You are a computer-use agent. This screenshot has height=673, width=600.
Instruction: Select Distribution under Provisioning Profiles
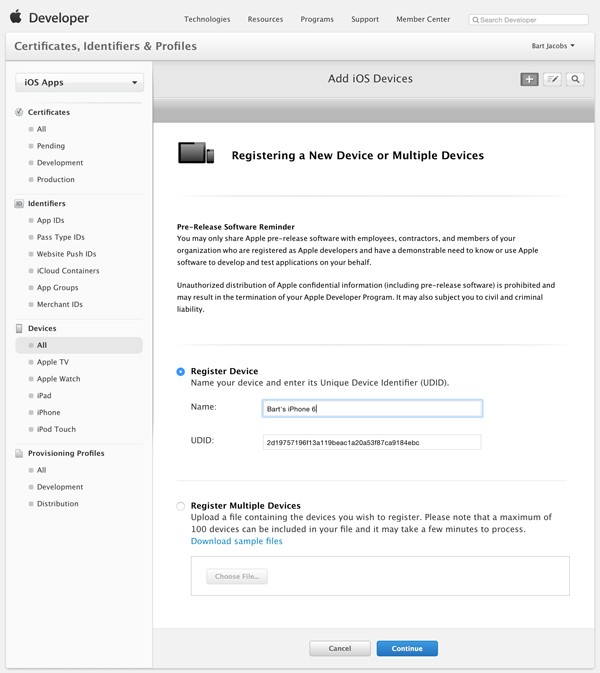[x=58, y=504]
